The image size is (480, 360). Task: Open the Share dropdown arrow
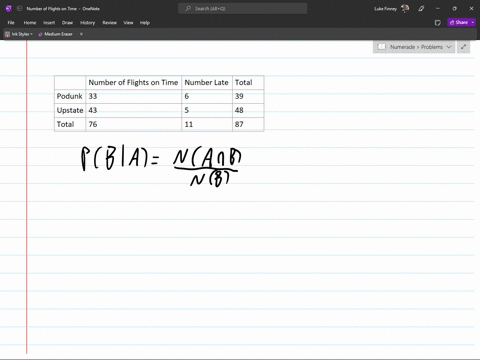point(473,22)
